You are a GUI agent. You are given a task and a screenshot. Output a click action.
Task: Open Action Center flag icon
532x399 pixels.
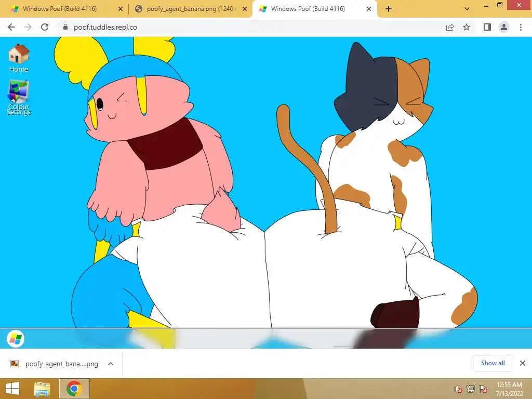click(x=483, y=389)
